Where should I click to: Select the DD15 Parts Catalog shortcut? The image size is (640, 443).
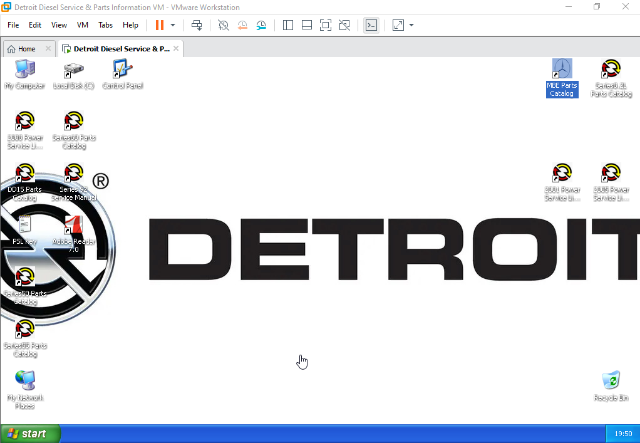tap(24, 182)
